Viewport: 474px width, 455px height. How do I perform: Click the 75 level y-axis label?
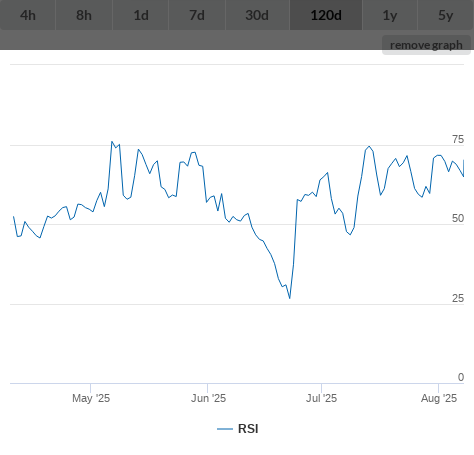tap(458, 139)
